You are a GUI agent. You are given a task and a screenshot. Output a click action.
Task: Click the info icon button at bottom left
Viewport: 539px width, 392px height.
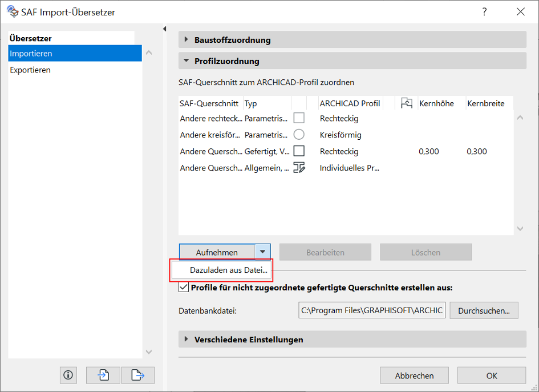(68, 375)
